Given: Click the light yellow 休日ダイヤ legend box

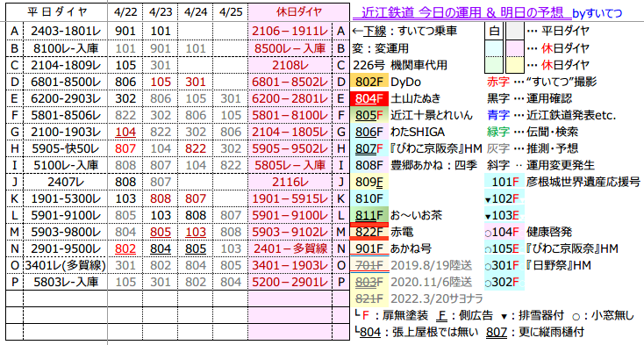Looking at the screenshot, I should coord(515,65).
